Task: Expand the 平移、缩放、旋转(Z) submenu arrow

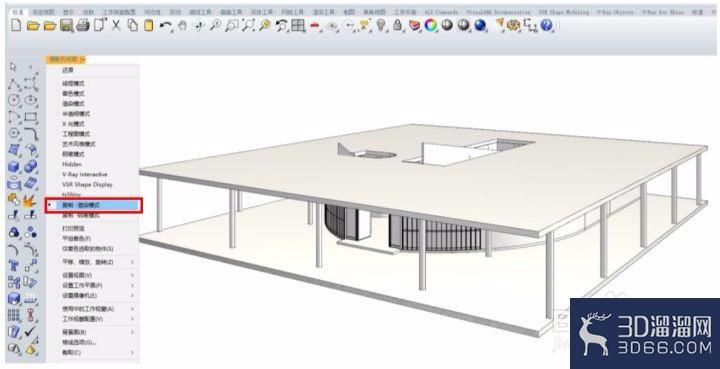Action: (x=133, y=262)
